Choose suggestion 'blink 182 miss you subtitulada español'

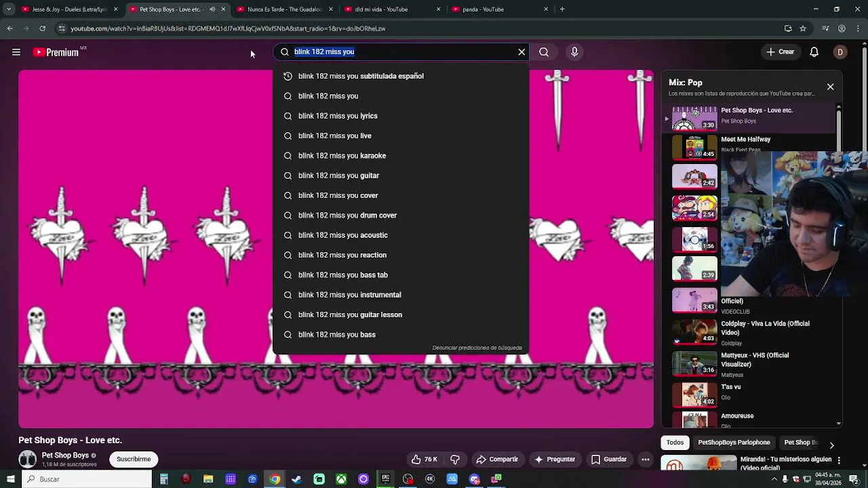tap(401, 76)
